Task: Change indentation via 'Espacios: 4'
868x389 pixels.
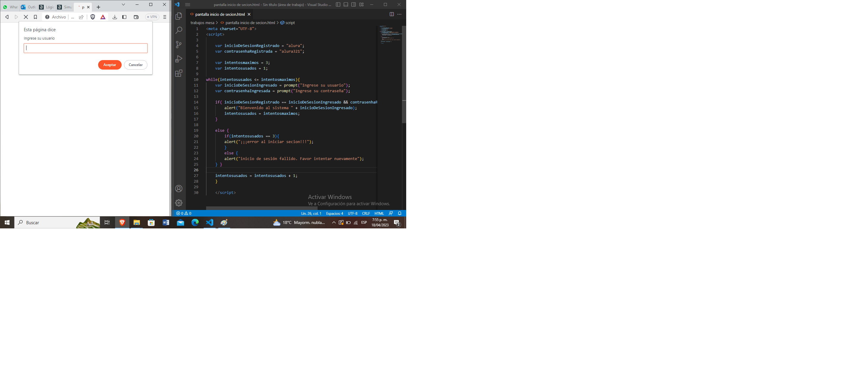Action: (335, 213)
